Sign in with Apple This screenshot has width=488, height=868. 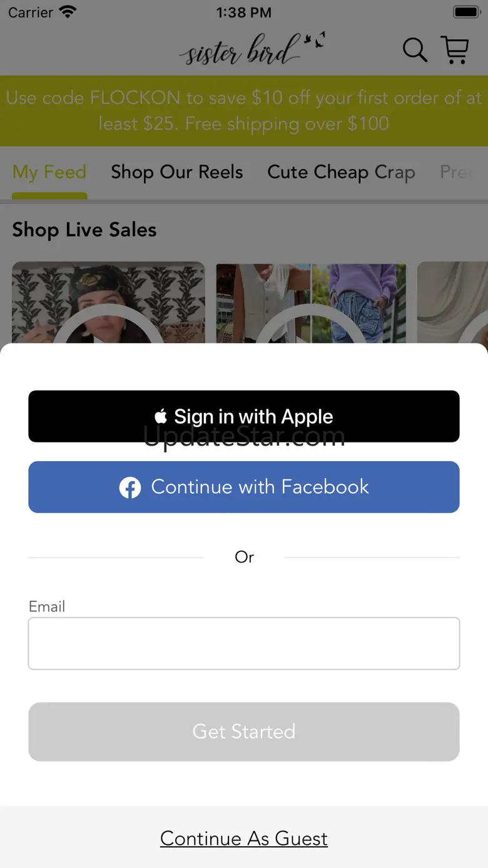(244, 416)
